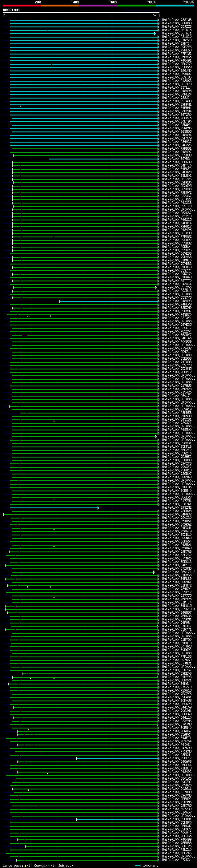Click the hit label UniRef100_P48496

(177, 230)
